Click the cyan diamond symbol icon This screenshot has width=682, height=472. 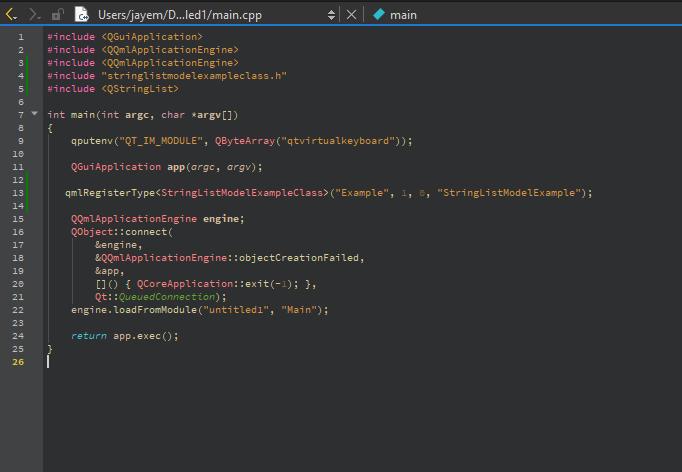click(379, 14)
